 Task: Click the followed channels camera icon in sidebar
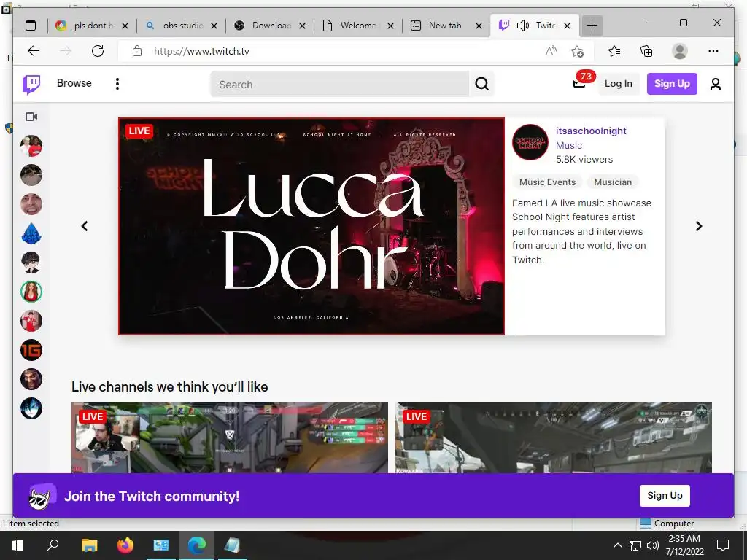point(31,117)
